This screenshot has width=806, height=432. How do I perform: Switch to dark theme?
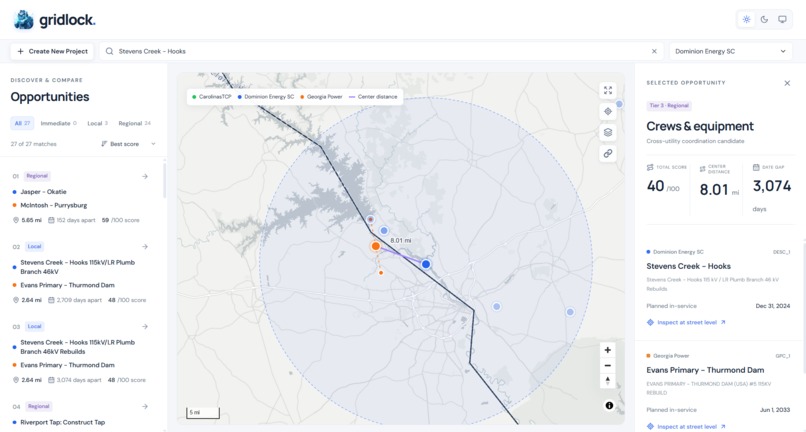[x=764, y=20]
